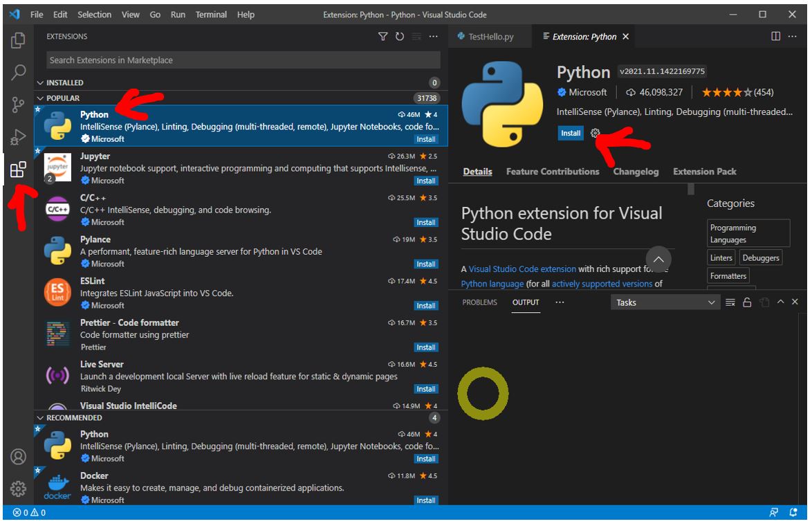Open notifications bell in status bar

(x=793, y=513)
